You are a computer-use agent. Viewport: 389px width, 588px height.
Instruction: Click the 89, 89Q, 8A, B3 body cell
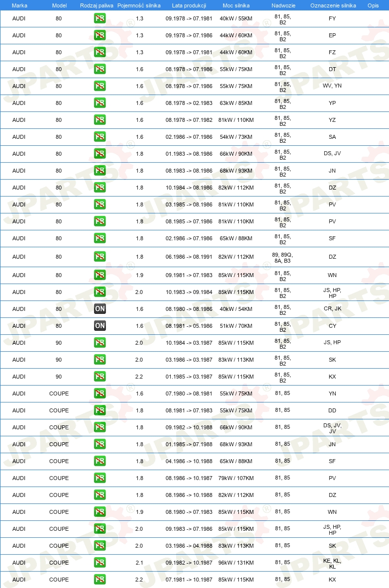(283, 258)
